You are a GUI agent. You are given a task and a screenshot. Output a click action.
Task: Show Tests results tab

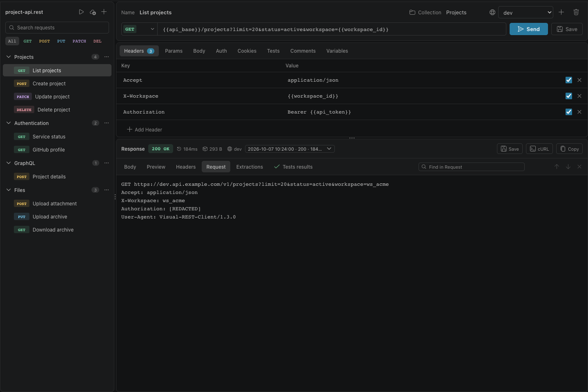[293, 167]
